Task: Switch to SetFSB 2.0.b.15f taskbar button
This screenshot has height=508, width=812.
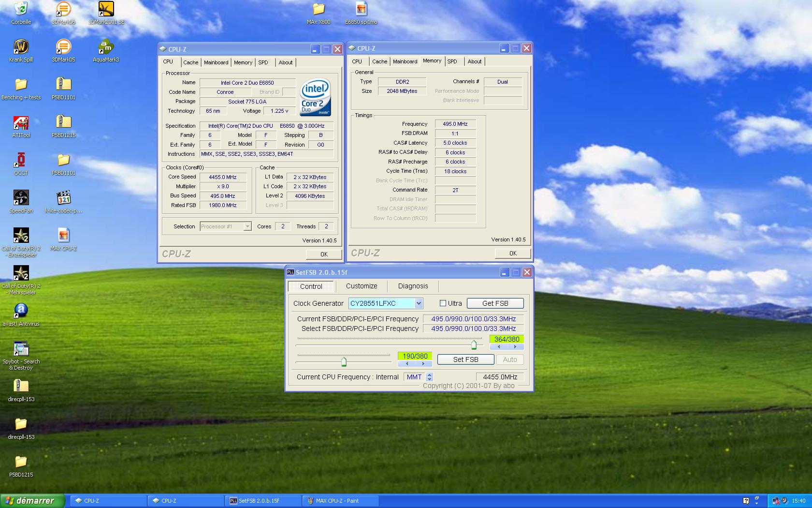Action: click(x=263, y=501)
